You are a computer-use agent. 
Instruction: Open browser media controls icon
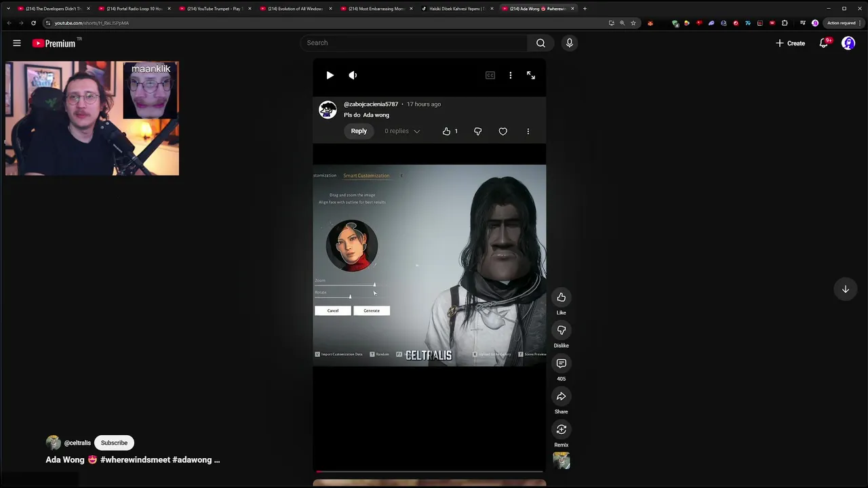pos(803,23)
